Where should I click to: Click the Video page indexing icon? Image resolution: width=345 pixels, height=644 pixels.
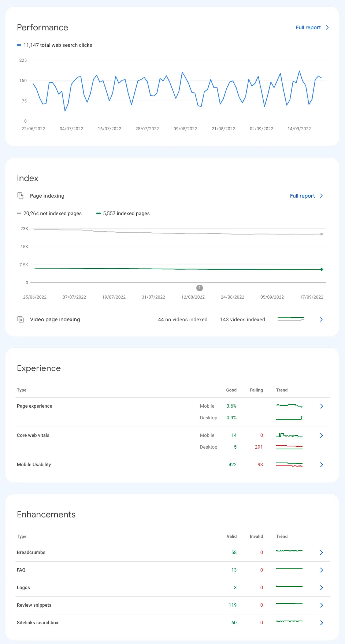click(x=21, y=319)
